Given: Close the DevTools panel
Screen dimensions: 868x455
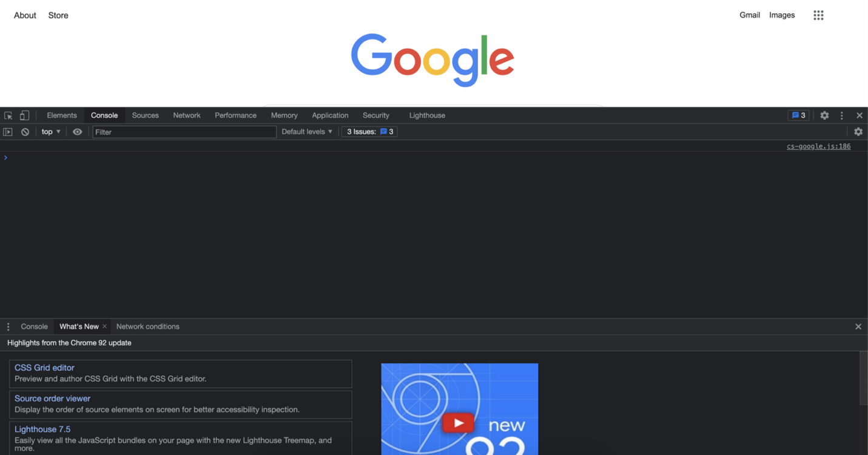Looking at the screenshot, I should click(860, 115).
